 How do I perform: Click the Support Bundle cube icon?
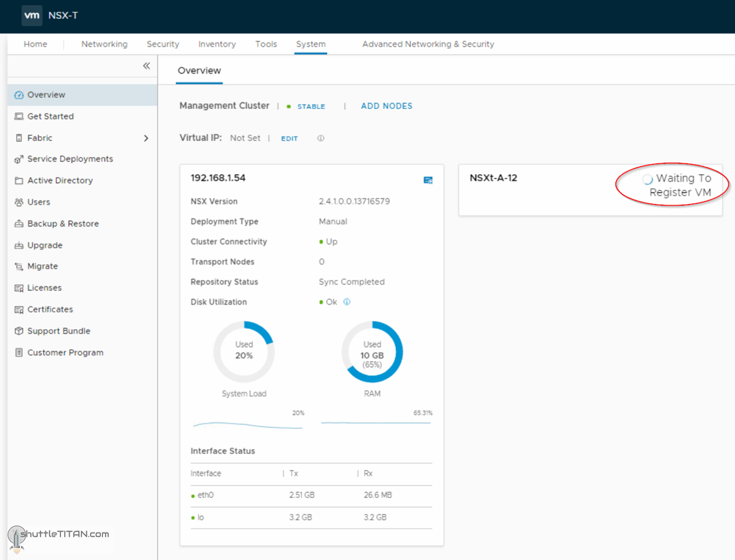click(19, 331)
